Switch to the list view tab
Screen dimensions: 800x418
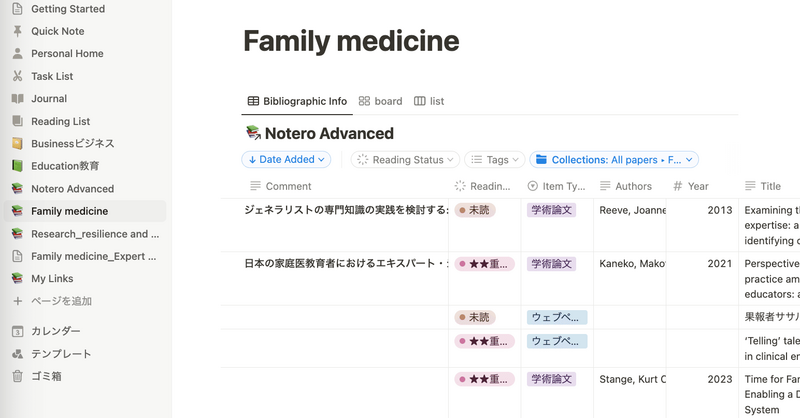click(x=429, y=101)
